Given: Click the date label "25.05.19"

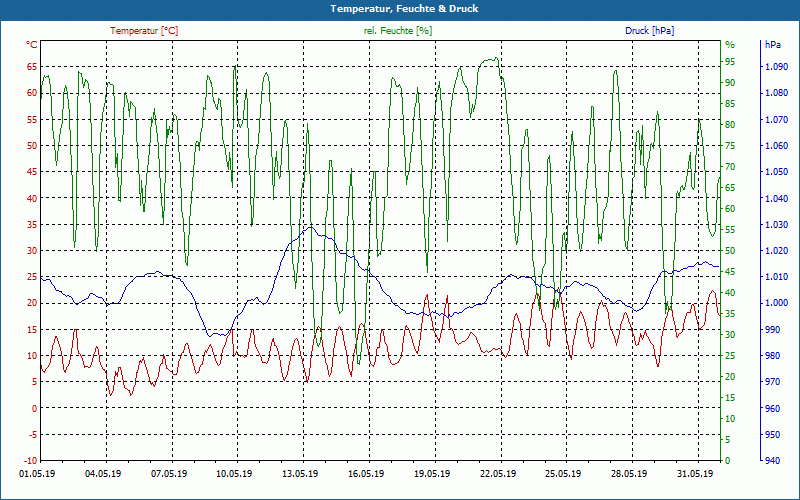Looking at the screenshot, I should tap(564, 474).
